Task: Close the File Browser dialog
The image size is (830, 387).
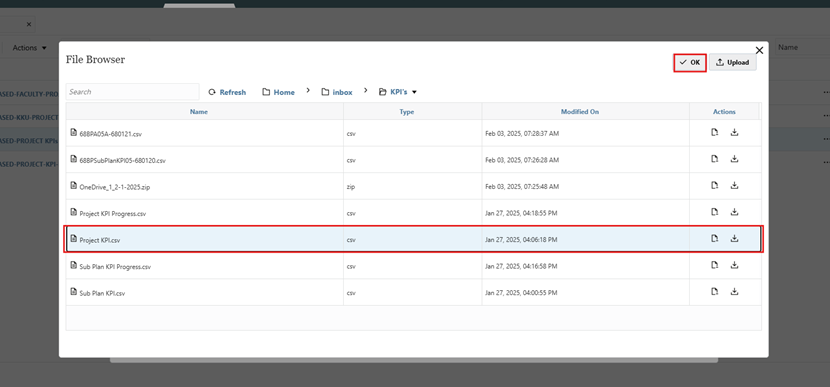Action: pyautogui.click(x=759, y=50)
